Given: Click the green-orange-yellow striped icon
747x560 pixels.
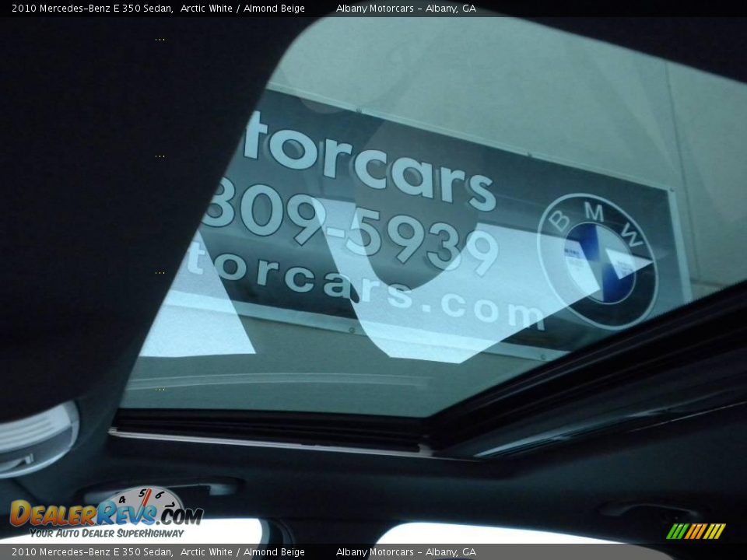Looking at the screenshot, I should point(696,531).
